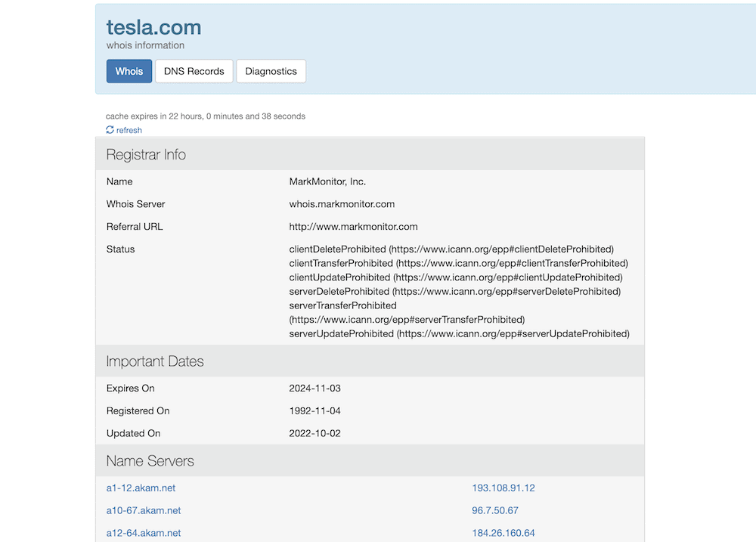Click the expiry date 2024-11-03
The height and width of the screenshot is (542, 756).
tap(314, 389)
